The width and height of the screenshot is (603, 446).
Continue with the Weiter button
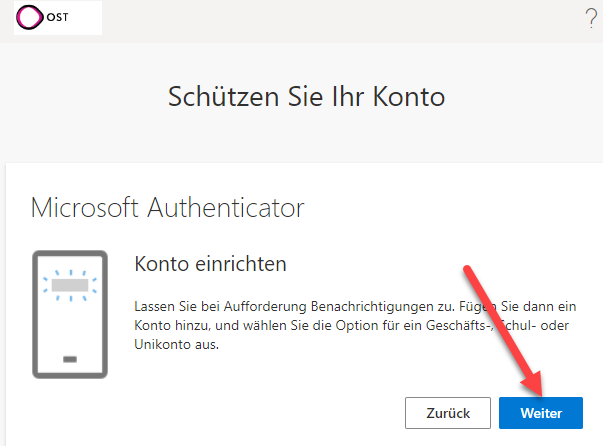coord(542,413)
